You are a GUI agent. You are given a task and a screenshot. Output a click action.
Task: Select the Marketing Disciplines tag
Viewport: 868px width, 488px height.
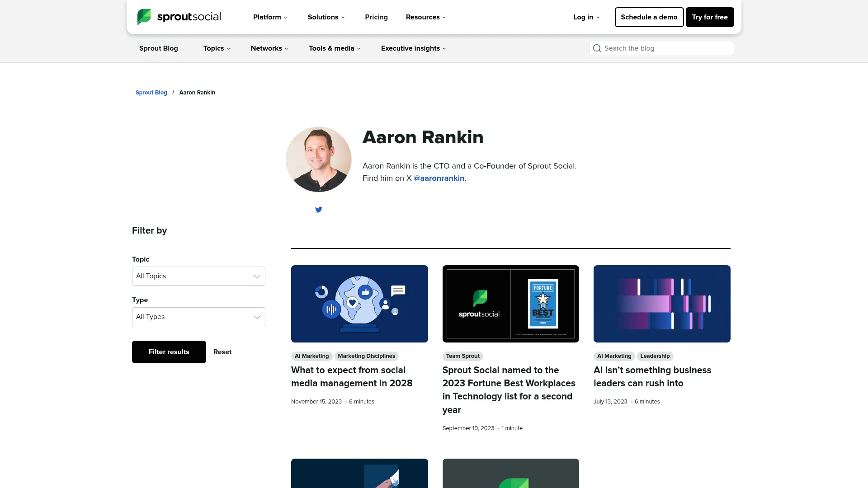click(367, 356)
